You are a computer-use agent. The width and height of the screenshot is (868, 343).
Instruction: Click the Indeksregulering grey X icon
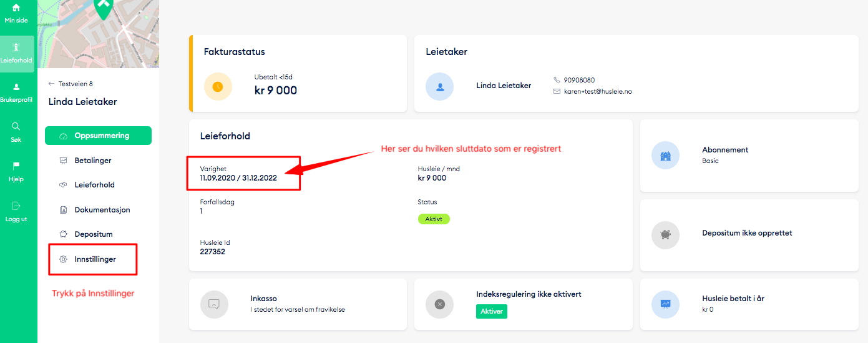pyautogui.click(x=439, y=304)
